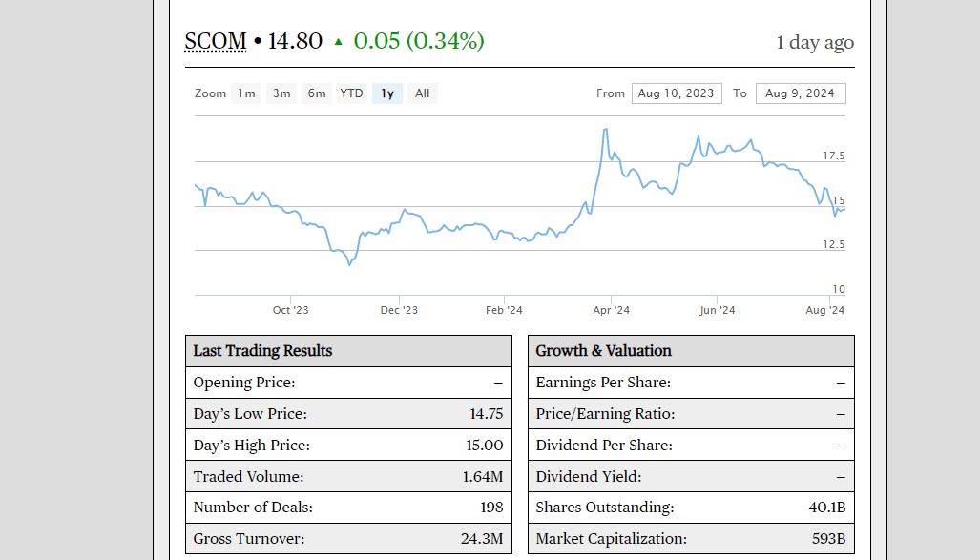Click the Dividend Yield row
Screen dimensions: 980x560
(x=691, y=476)
